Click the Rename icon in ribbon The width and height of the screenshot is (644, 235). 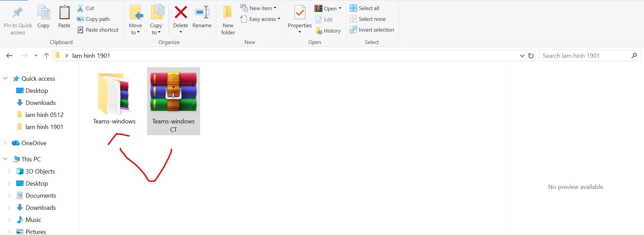(x=202, y=13)
